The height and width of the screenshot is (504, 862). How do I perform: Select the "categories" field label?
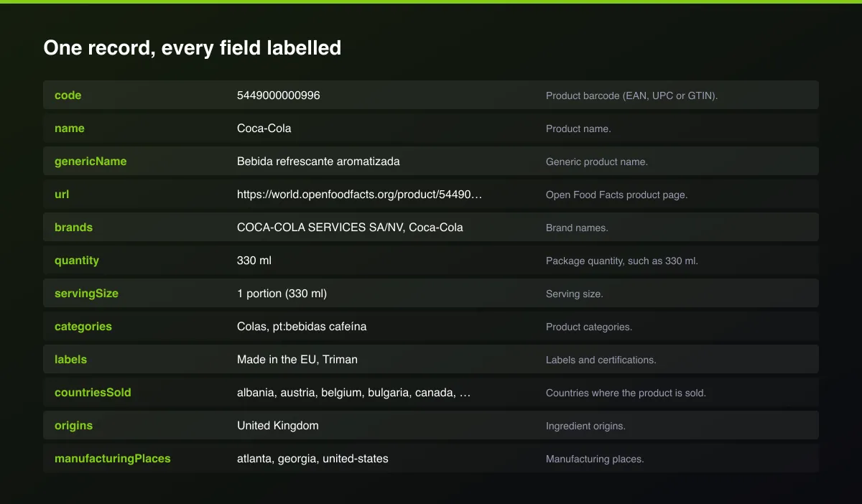(83, 327)
